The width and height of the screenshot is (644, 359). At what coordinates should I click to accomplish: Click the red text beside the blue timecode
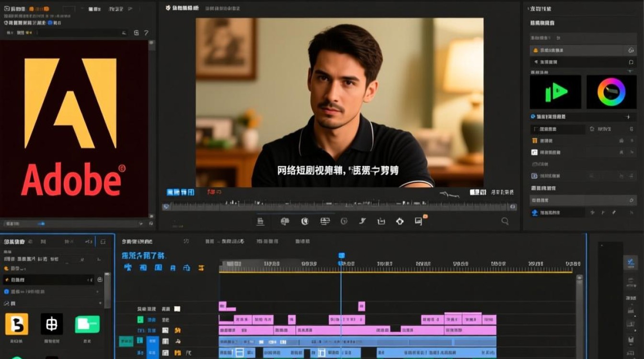(214, 192)
